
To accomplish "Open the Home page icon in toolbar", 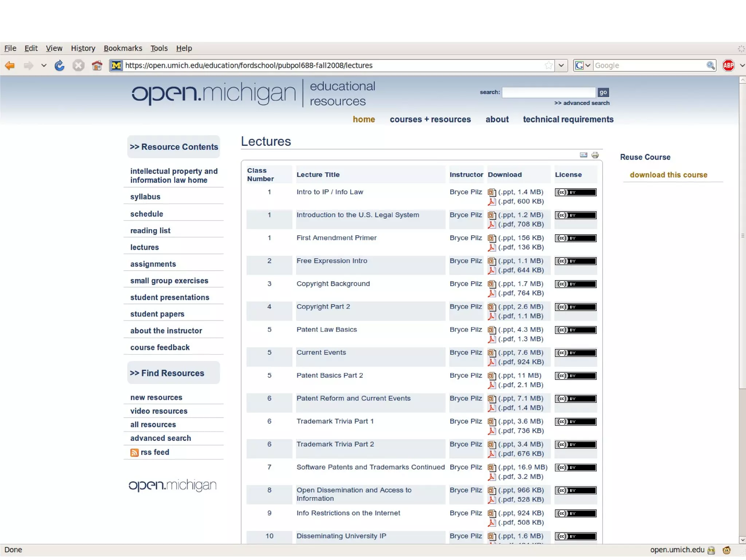I will click(97, 66).
